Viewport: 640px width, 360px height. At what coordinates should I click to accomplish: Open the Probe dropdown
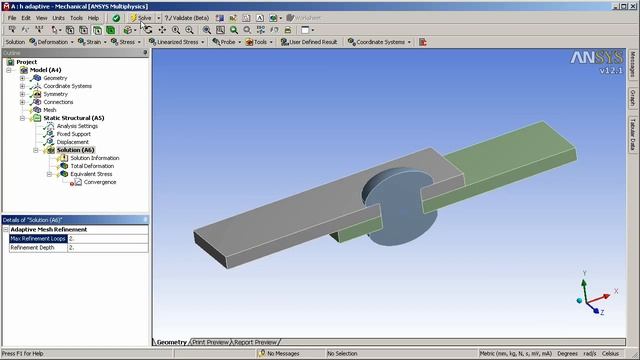(x=240, y=42)
